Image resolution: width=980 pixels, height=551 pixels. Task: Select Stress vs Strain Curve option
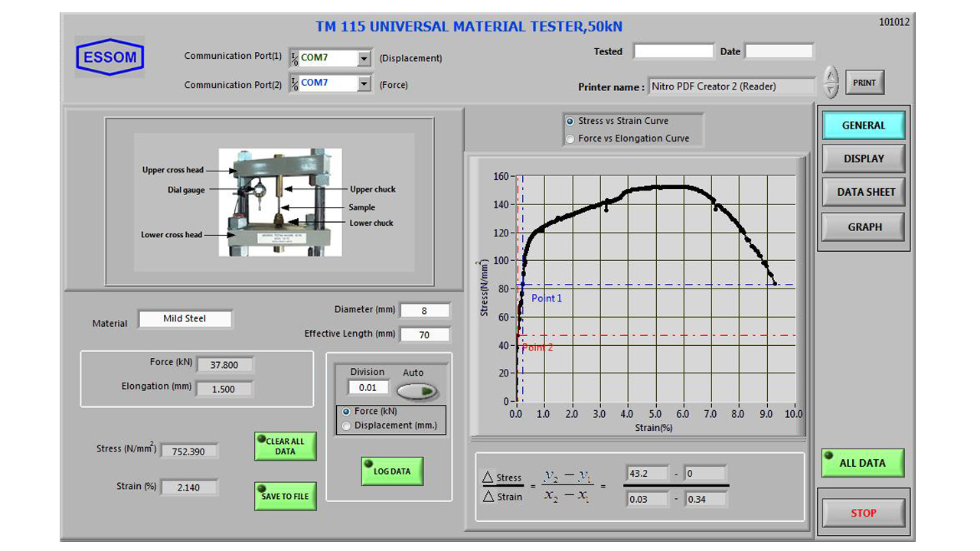570,121
